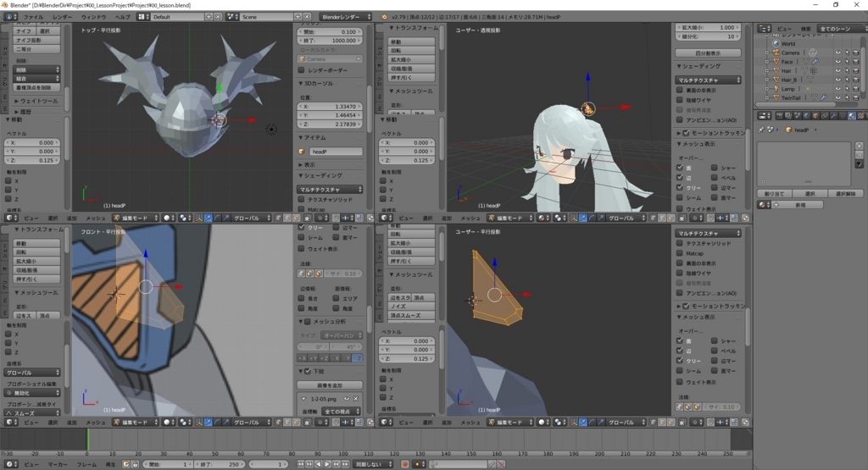Viewport: 868px width, 470px height.
Task: Click the 重複頂点を削除 button
Action: (x=36, y=87)
